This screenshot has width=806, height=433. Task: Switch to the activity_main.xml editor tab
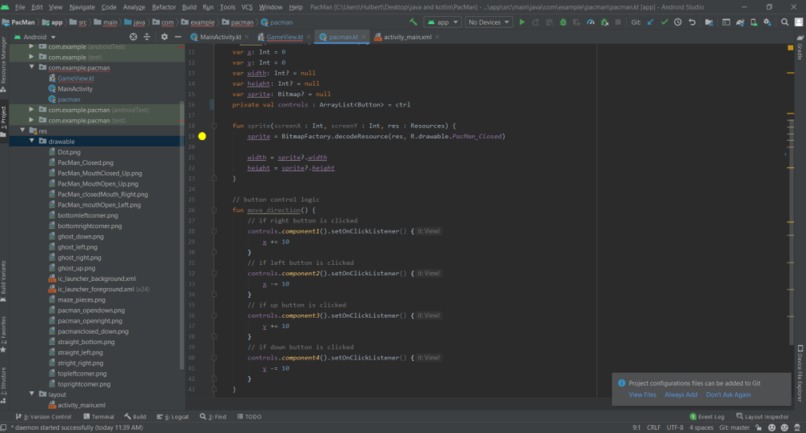tap(407, 37)
